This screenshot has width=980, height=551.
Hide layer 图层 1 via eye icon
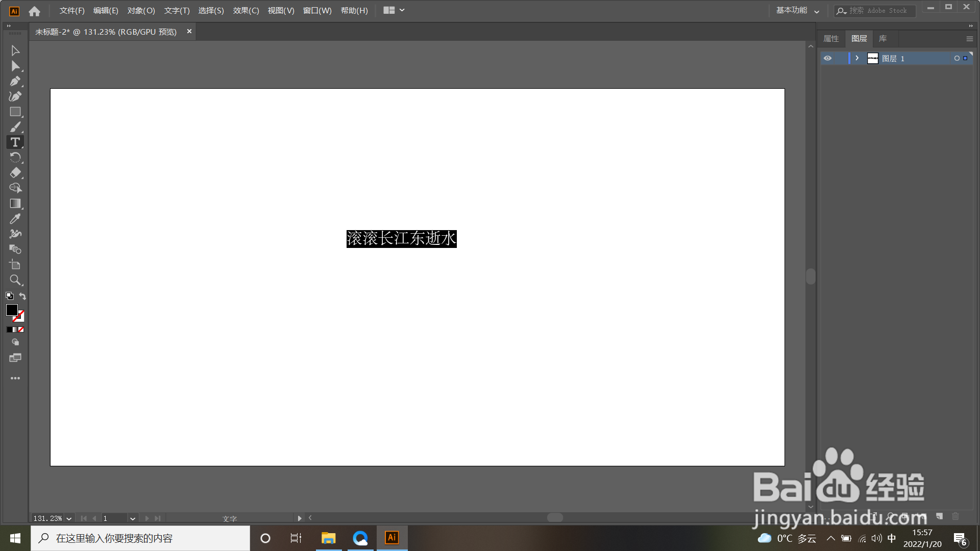827,58
